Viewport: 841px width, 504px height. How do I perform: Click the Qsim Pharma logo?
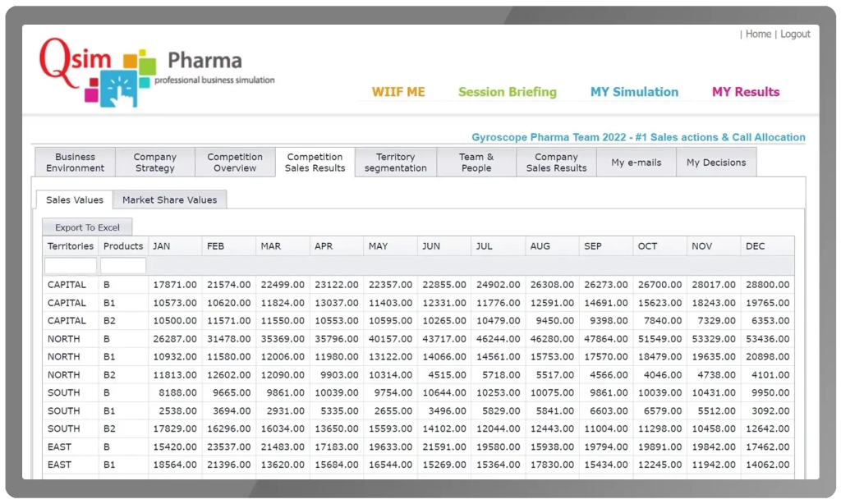[156, 72]
